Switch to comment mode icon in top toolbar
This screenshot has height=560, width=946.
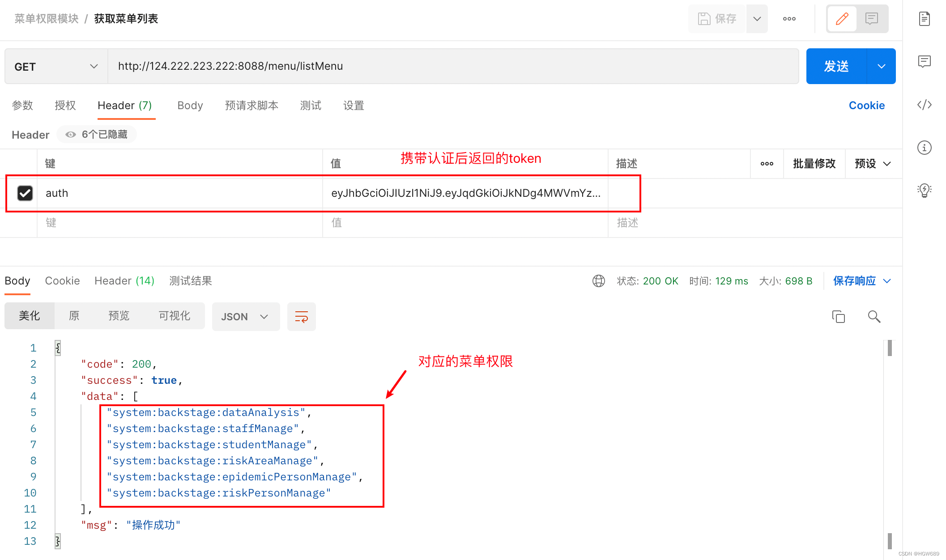click(x=872, y=19)
